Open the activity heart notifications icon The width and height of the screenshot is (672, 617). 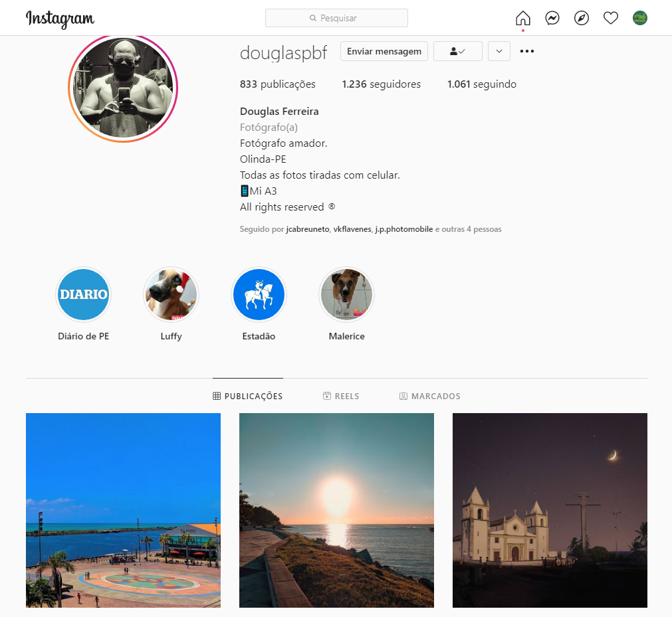click(611, 18)
